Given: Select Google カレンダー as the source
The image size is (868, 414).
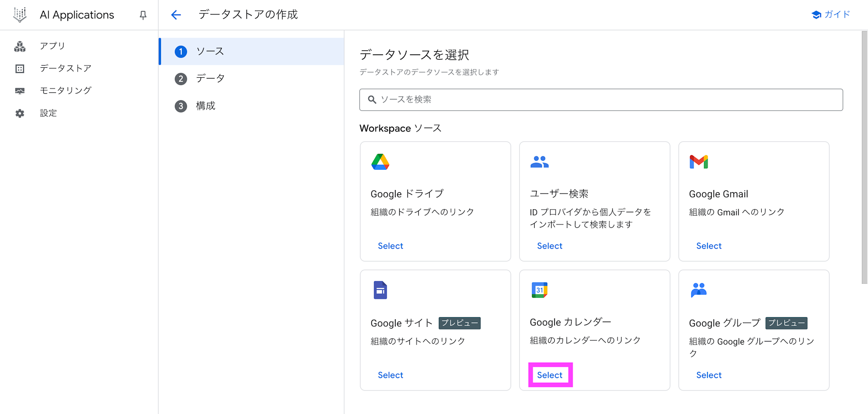Looking at the screenshot, I should [x=549, y=375].
